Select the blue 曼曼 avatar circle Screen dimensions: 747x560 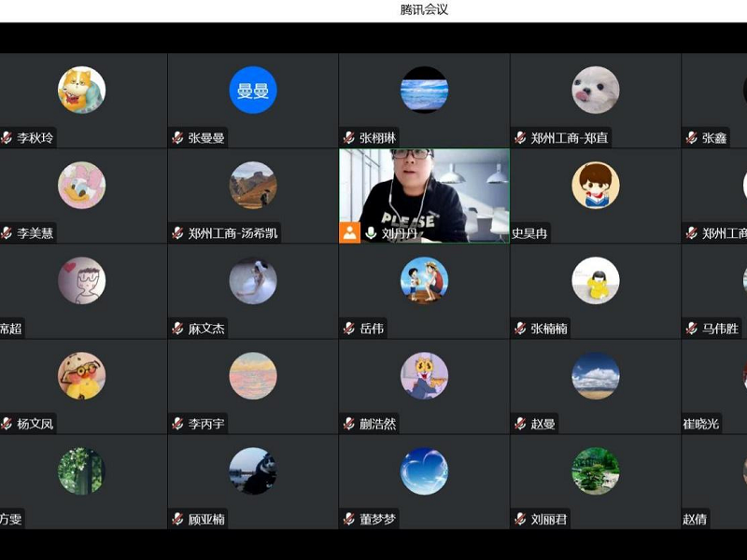(253, 90)
